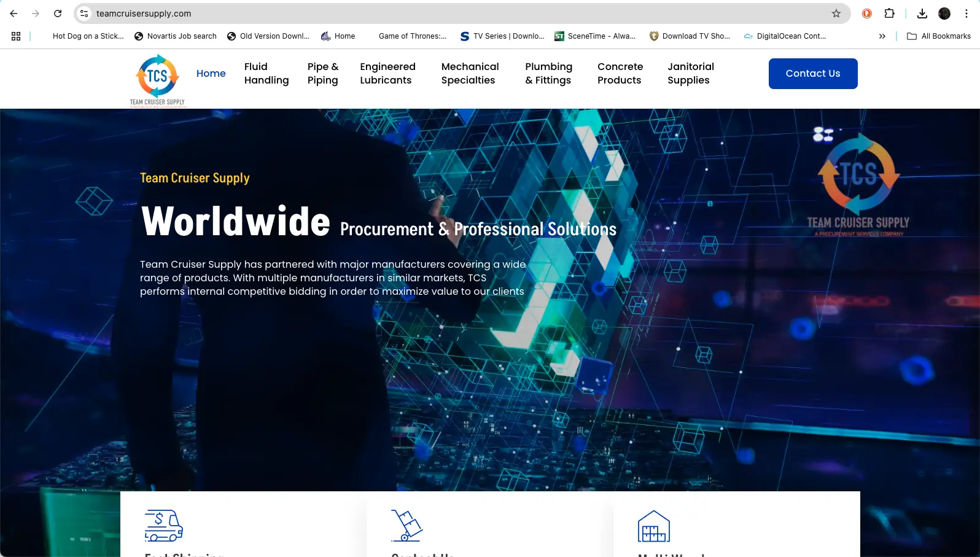Open the All Bookmarks folder
The height and width of the screenshot is (557, 980).
(x=939, y=36)
